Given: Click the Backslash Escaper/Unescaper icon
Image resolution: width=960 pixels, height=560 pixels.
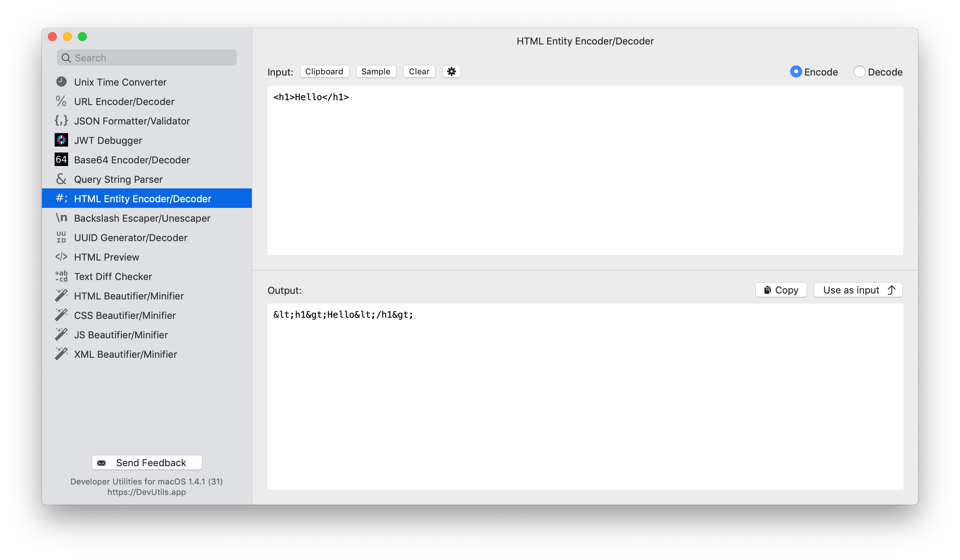Looking at the screenshot, I should 61,218.
